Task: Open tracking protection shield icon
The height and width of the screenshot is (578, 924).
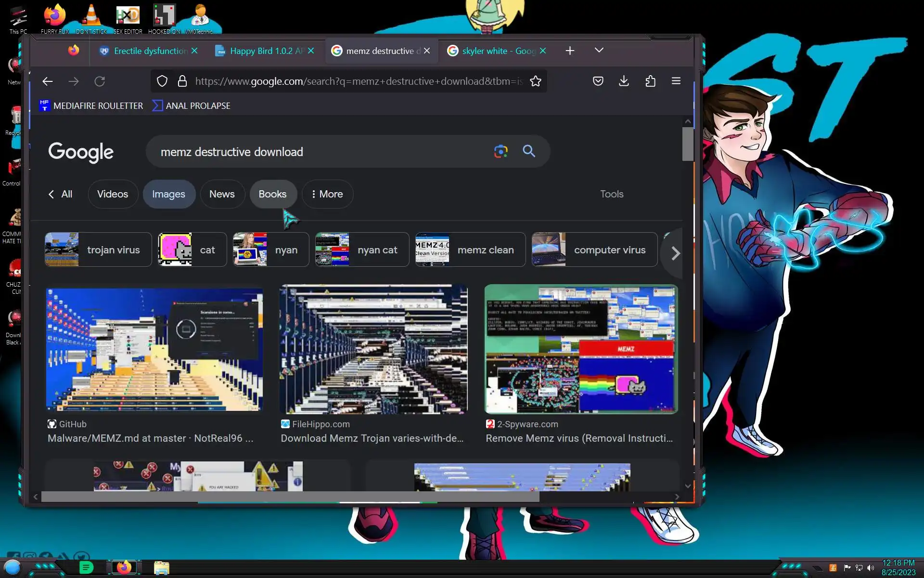Action: point(162,81)
